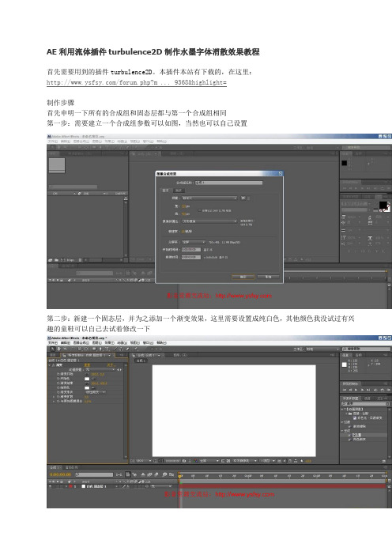This screenshot has height=555, width=392.
Task: Select the Type tool in second AE screenshot
Action: click(107, 349)
